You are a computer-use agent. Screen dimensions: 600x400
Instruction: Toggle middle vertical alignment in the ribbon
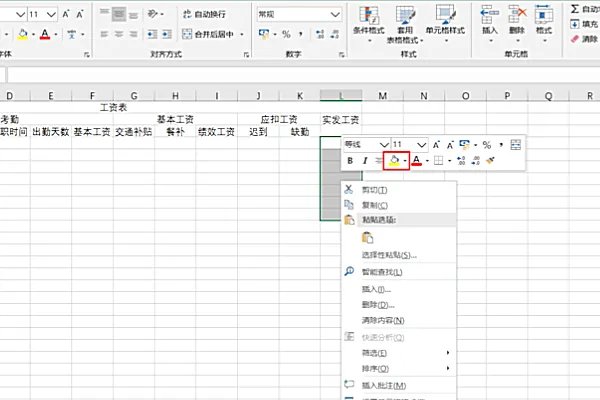[x=119, y=14]
